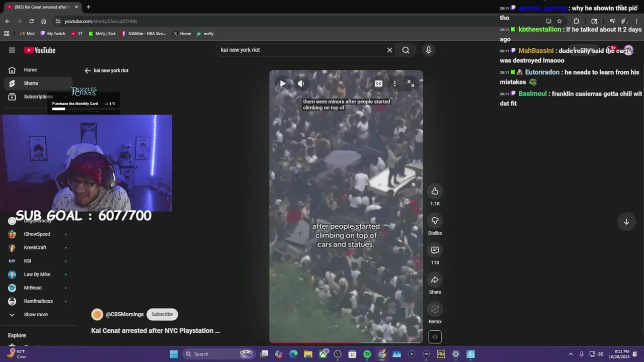The height and width of the screenshot is (362, 644).
Task: Go to the next Short with down arrow
Action: click(626, 222)
